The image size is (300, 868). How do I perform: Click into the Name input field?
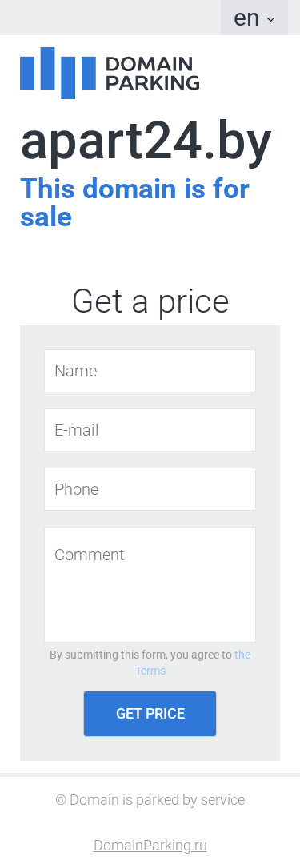click(x=150, y=371)
